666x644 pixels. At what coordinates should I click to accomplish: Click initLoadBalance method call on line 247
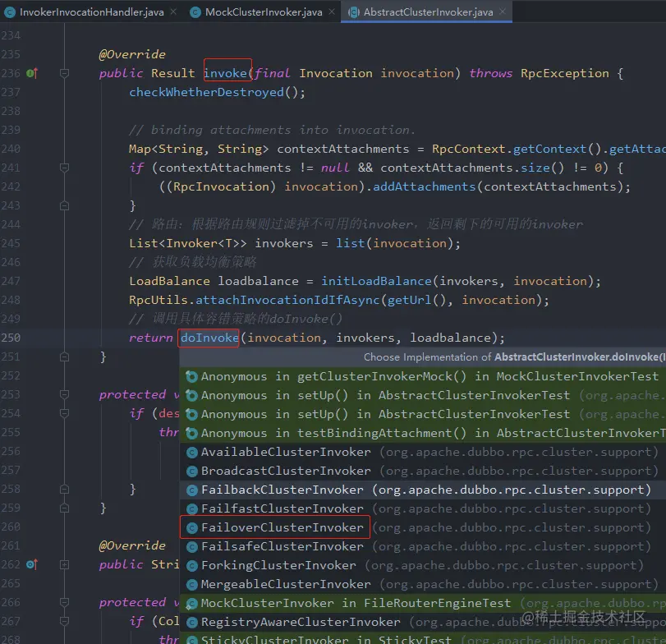click(376, 281)
